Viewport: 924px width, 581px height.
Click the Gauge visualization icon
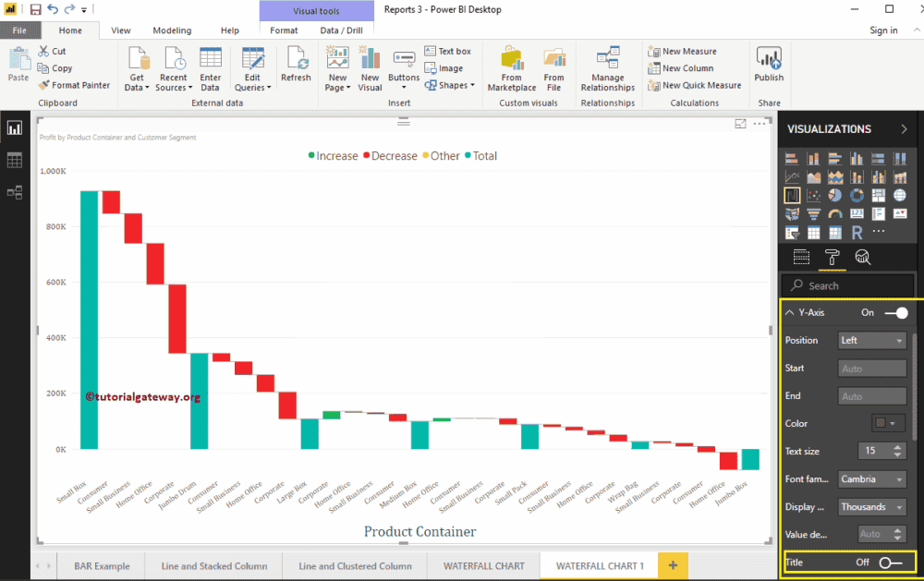click(834, 214)
